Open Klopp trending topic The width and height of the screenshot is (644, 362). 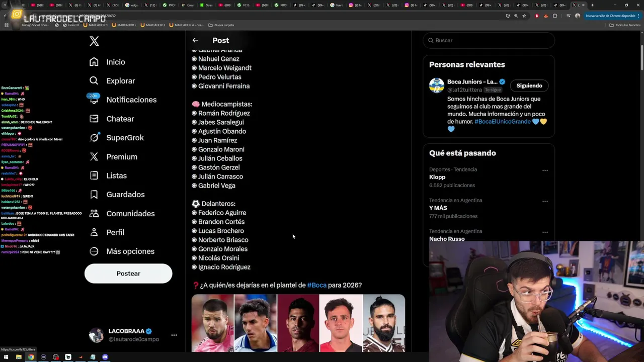[437, 177]
